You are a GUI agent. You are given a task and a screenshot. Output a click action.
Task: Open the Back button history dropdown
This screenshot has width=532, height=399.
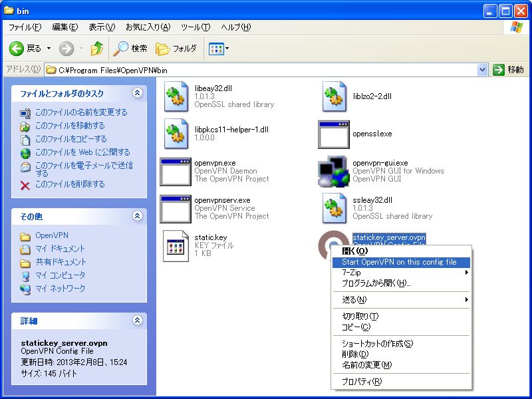[49, 49]
